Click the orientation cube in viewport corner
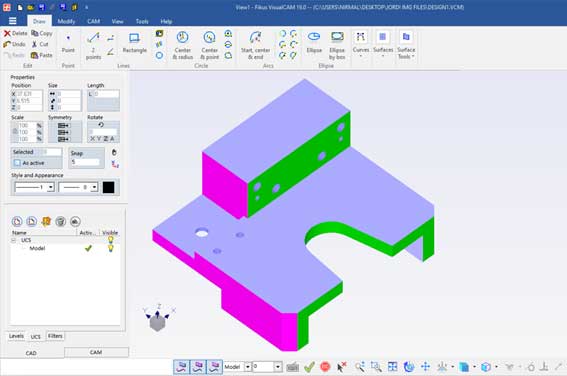 (158, 322)
